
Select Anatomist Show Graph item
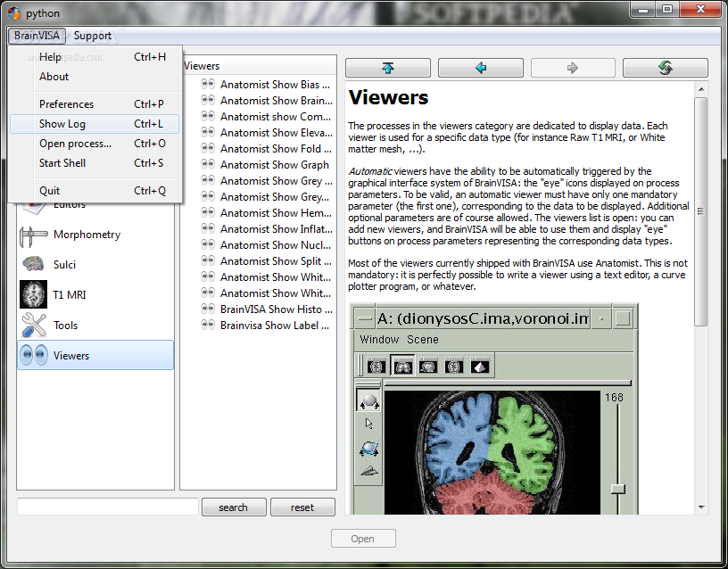click(x=275, y=165)
